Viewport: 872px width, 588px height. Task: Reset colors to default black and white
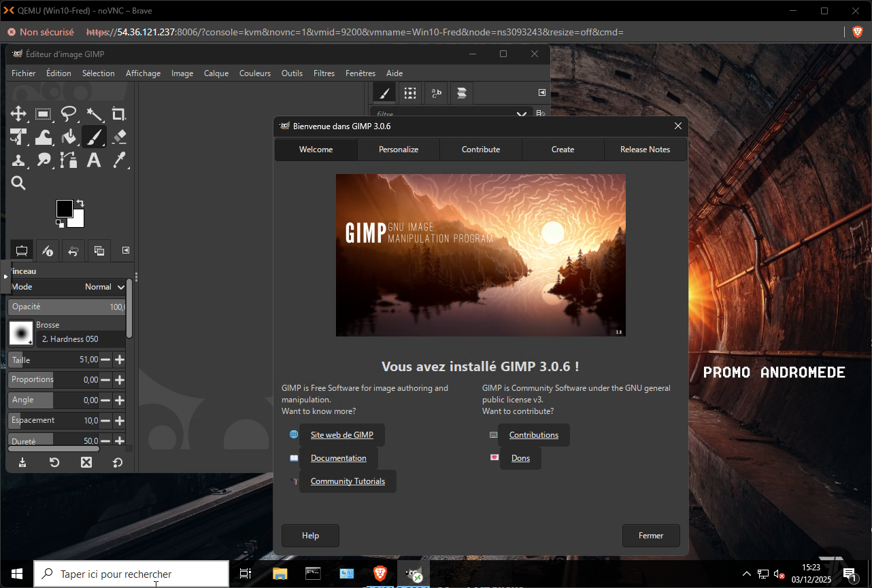point(59,224)
